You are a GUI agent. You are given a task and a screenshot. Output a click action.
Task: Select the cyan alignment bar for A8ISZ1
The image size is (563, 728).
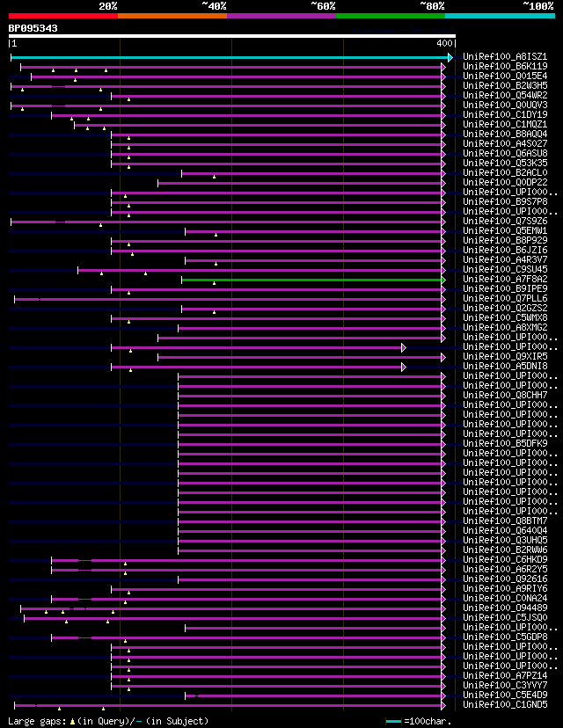tap(229, 57)
